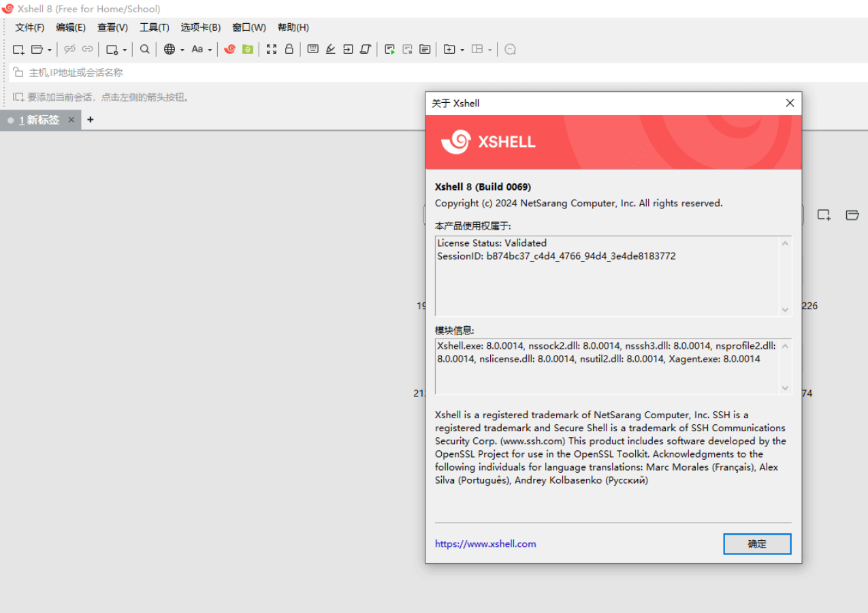Click the lock icon in the address bar

coord(18,72)
